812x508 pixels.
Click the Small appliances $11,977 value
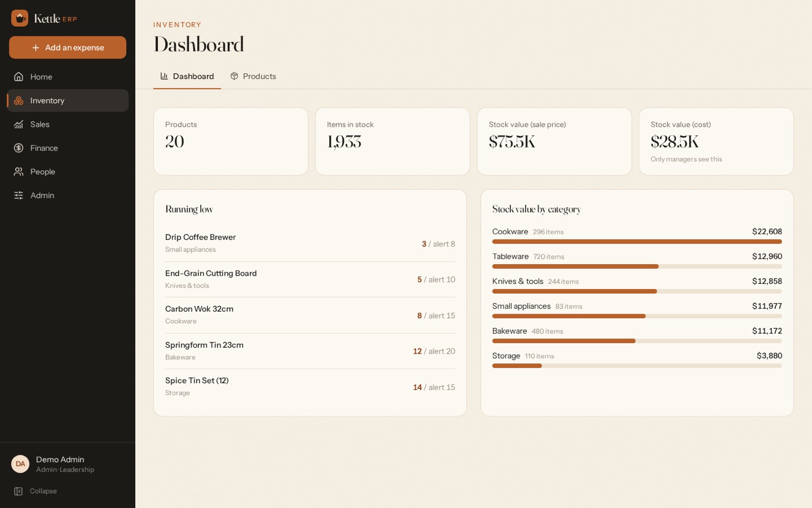point(767,306)
